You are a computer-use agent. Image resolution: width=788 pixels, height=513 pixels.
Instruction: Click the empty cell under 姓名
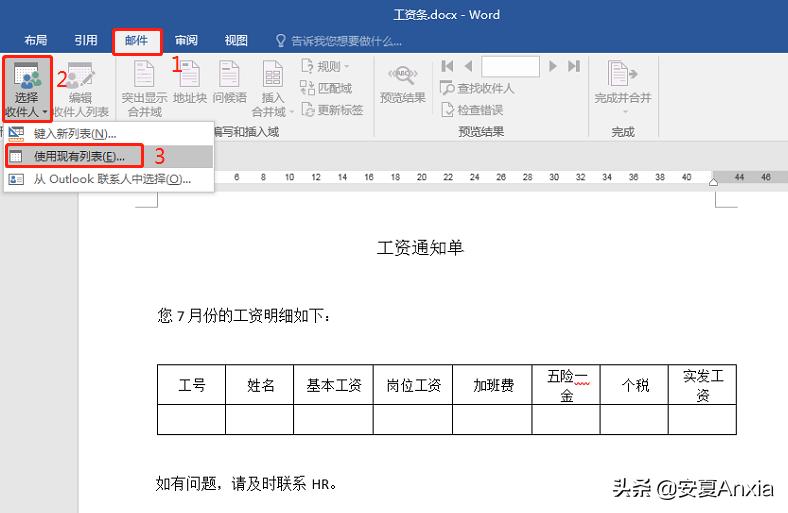point(260,420)
